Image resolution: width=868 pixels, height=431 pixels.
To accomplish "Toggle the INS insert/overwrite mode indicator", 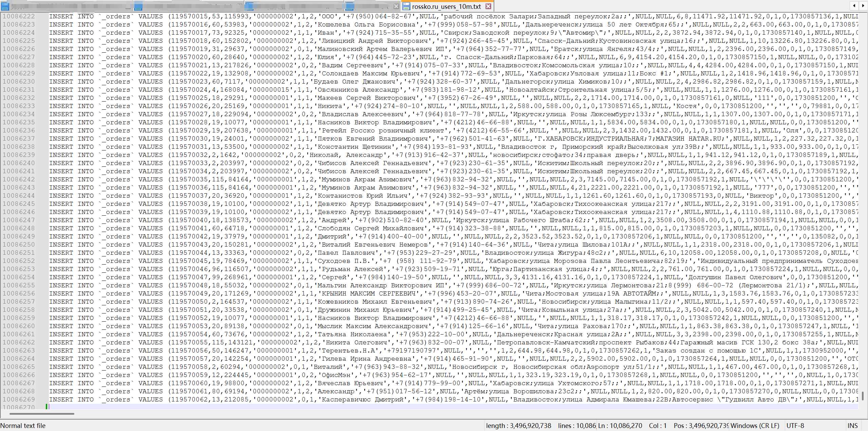I will point(852,426).
